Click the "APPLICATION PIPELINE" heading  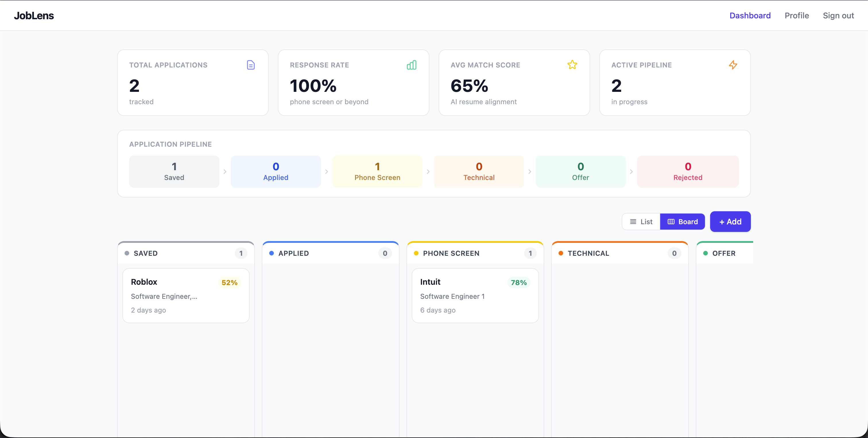[170, 144]
